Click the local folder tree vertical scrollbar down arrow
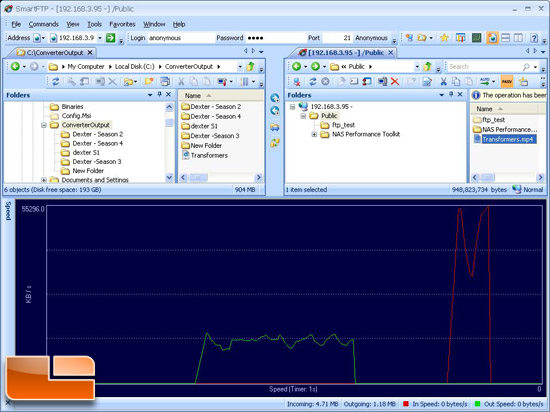 pyautogui.click(x=169, y=177)
